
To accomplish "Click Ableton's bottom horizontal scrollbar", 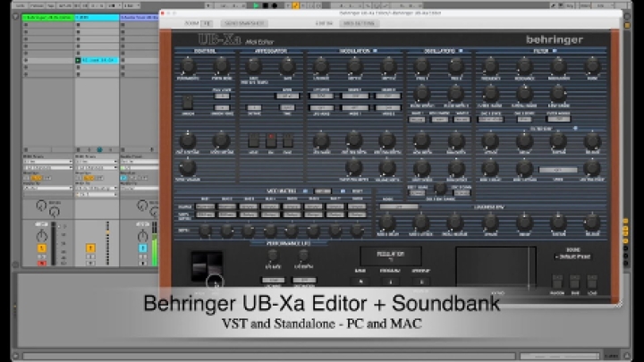I will tap(269, 356).
